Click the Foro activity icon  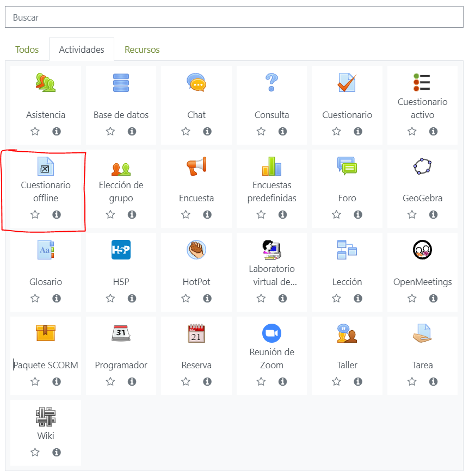pyautogui.click(x=347, y=166)
